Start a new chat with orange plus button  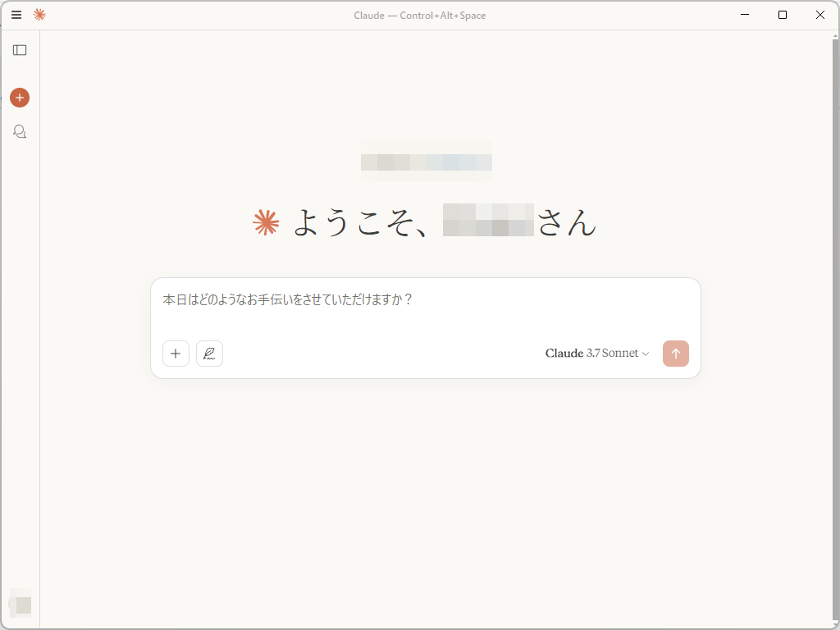20,98
